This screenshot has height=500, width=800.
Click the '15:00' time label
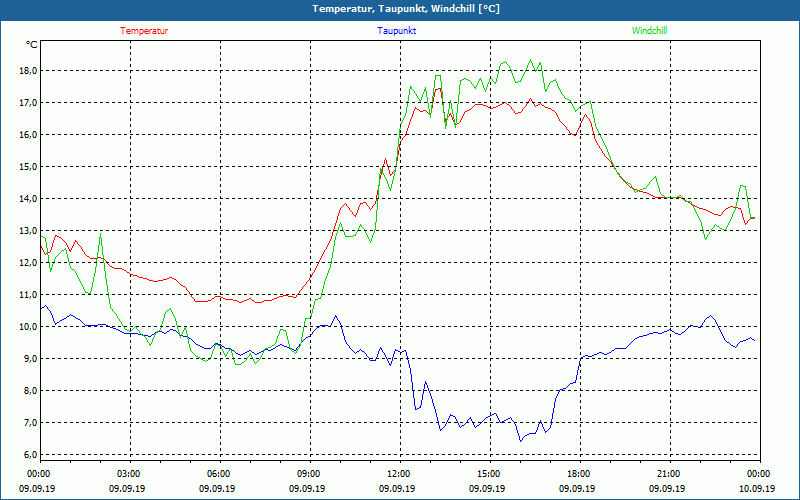(490, 474)
